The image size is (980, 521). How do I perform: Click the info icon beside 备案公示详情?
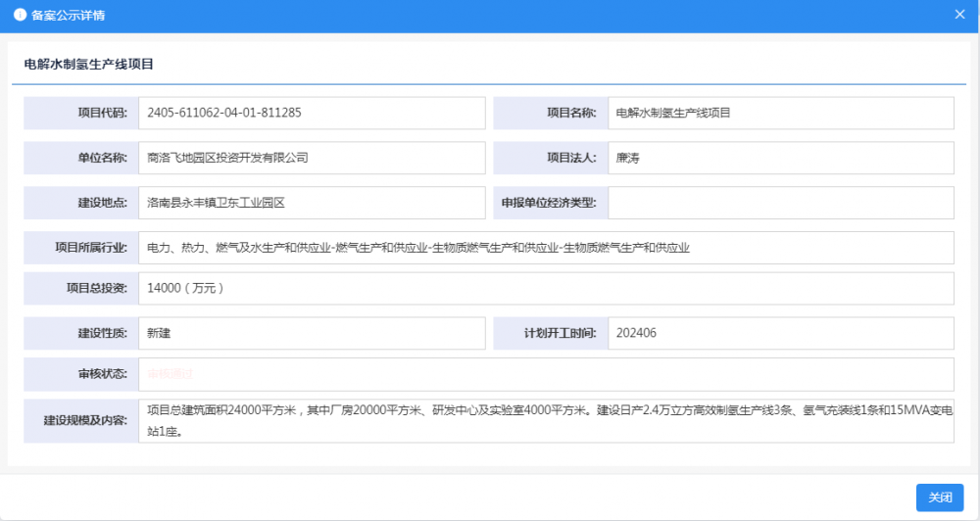[x=19, y=16]
